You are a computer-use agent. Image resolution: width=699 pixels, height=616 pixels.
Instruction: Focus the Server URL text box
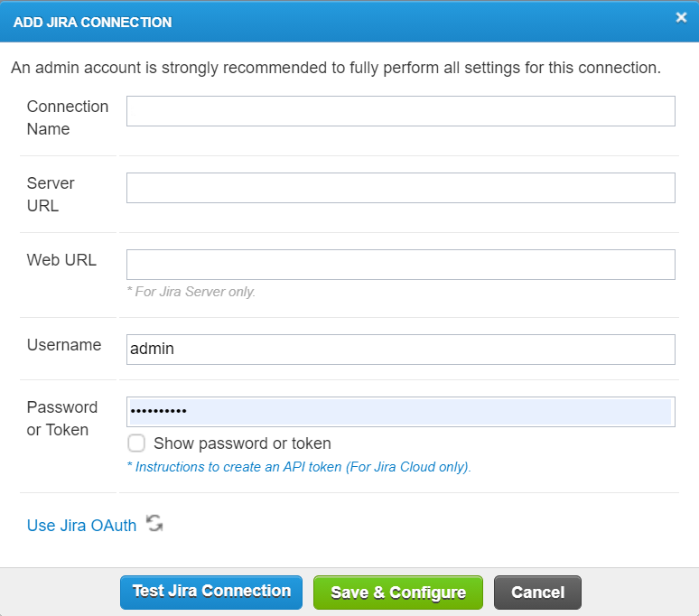[x=400, y=188]
